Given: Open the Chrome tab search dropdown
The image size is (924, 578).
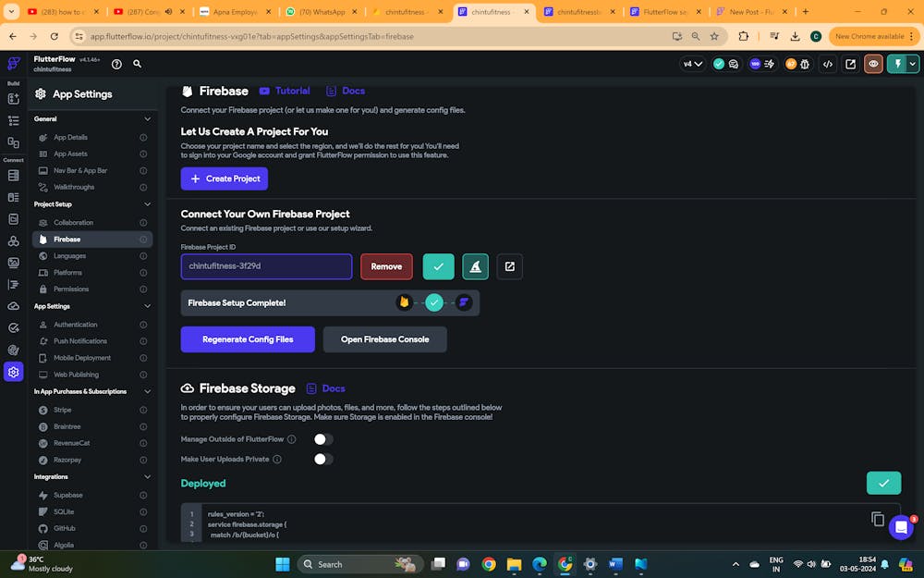Looking at the screenshot, I should [11, 11].
